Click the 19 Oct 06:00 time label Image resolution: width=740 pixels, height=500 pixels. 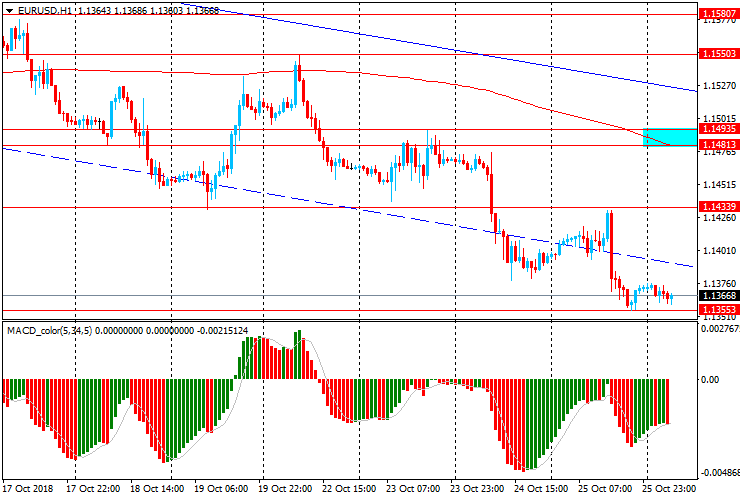(221, 488)
